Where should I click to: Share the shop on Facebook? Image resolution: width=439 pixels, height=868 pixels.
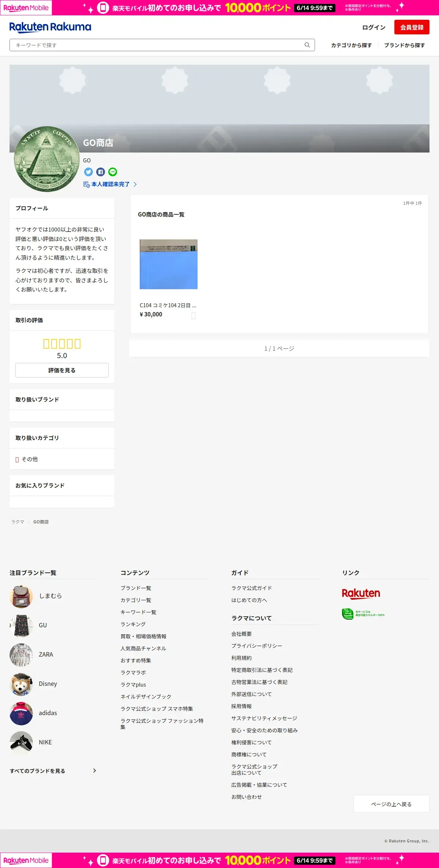tap(101, 172)
